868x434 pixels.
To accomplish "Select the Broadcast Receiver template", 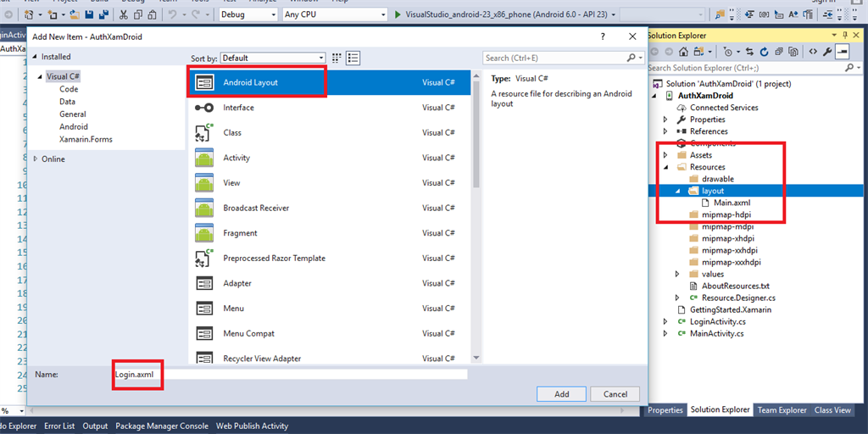I will tap(329, 209).
